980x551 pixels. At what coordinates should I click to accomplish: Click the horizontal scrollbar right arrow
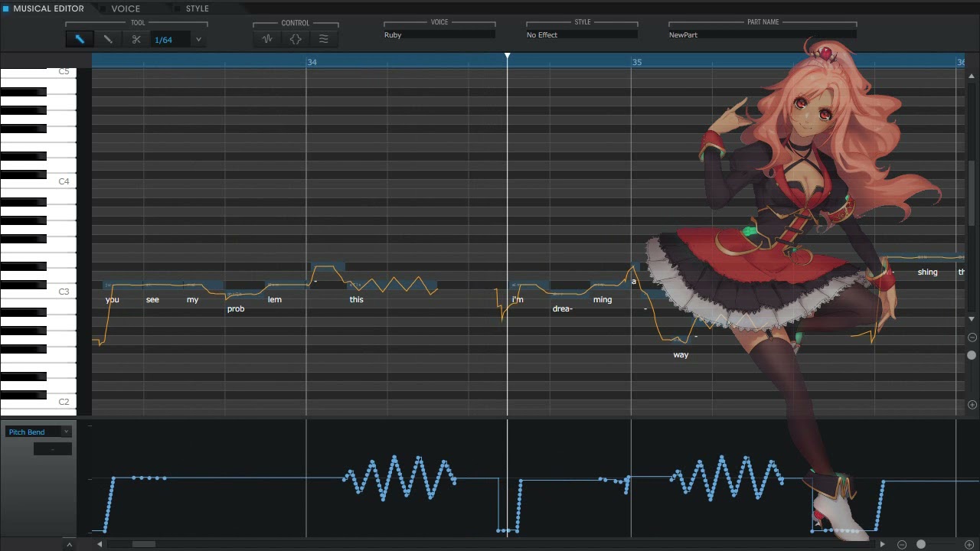pos(882,544)
